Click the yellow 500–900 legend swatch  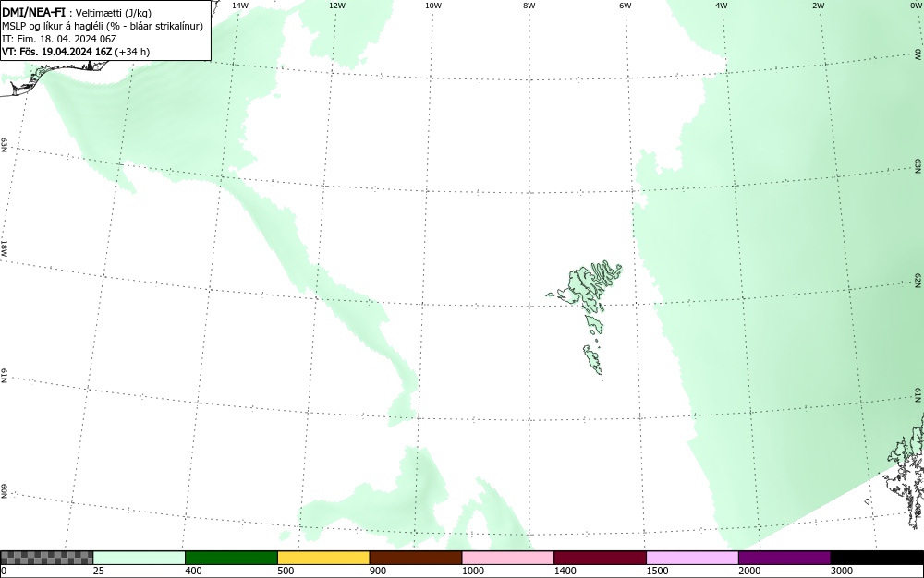pyautogui.click(x=323, y=558)
